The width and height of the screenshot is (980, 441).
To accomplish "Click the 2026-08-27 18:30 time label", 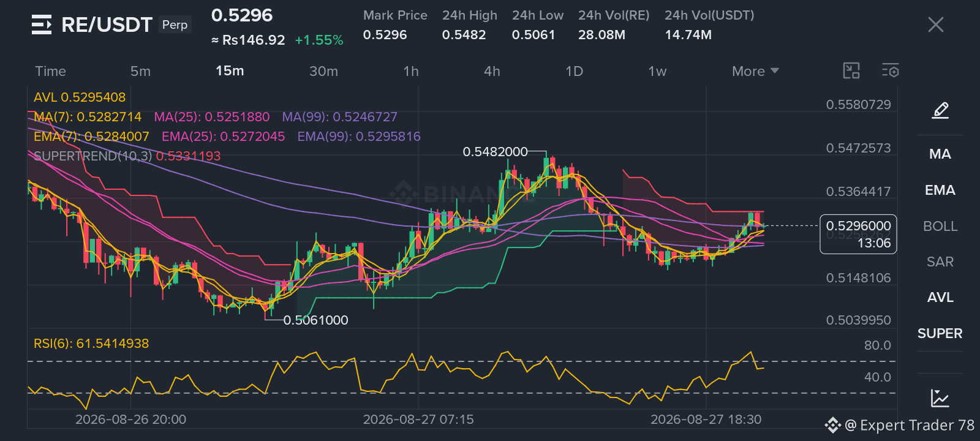I will pyautogui.click(x=706, y=420).
